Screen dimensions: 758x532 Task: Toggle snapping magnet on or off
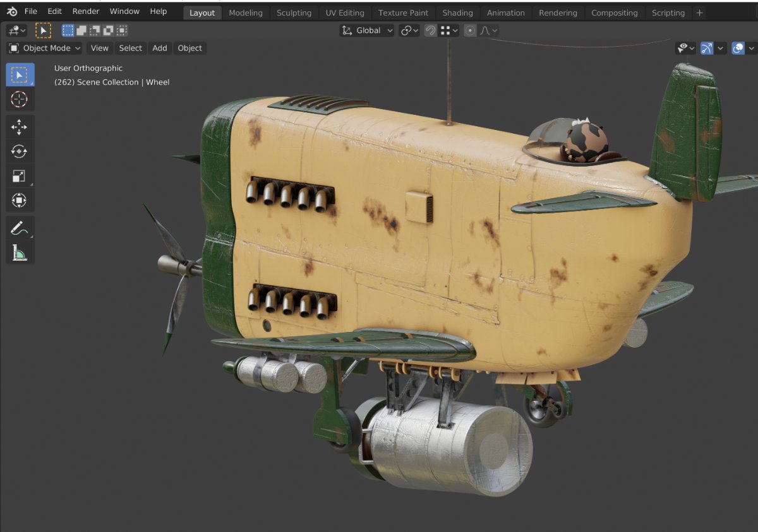click(x=430, y=30)
